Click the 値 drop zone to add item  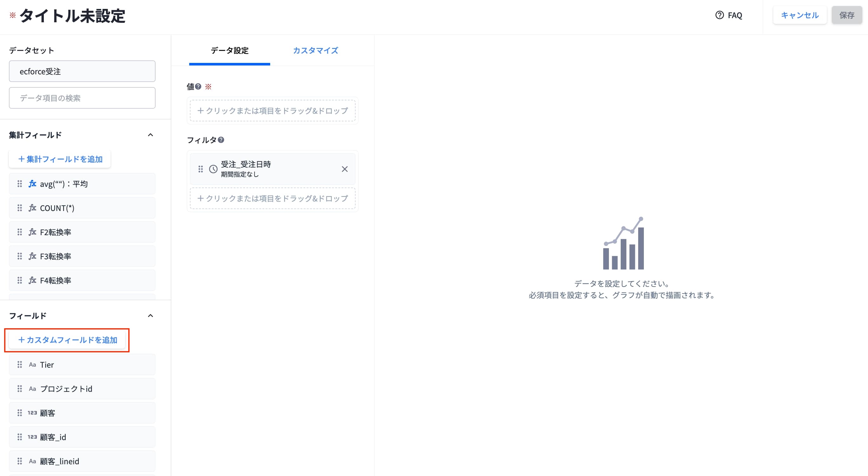(273, 111)
